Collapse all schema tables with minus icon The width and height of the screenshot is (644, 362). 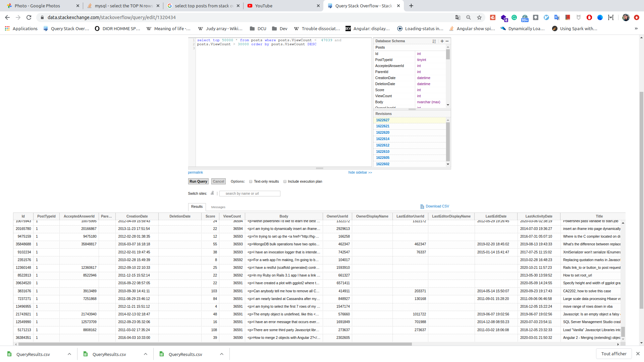pyautogui.click(x=447, y=41)
